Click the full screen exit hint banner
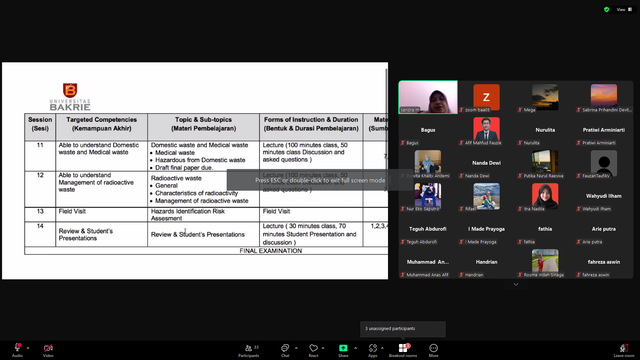This screenshot has height=360, width=640. [x=320, y=180]
